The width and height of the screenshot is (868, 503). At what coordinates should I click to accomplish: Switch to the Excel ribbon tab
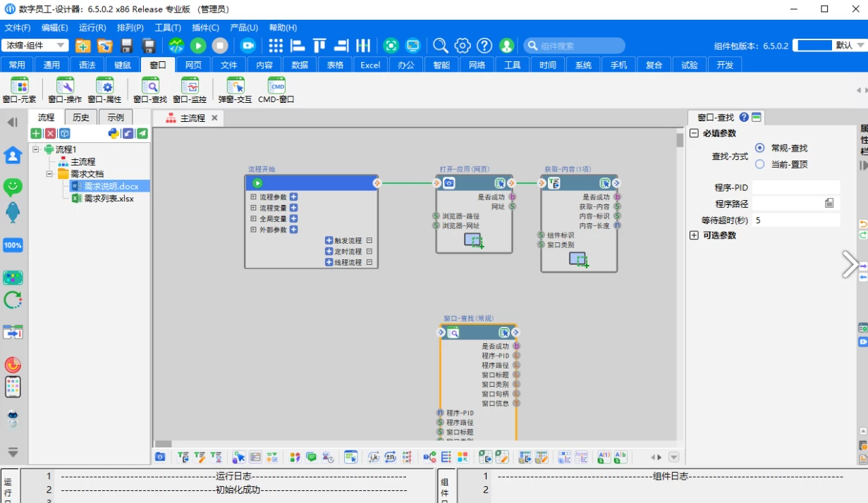370,65
